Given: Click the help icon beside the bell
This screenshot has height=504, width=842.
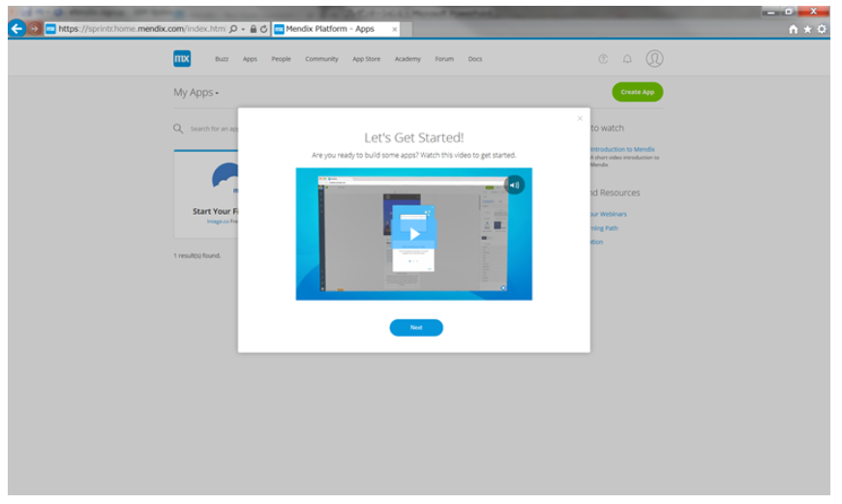Looking at the screenshot, I should coord(603,59).
